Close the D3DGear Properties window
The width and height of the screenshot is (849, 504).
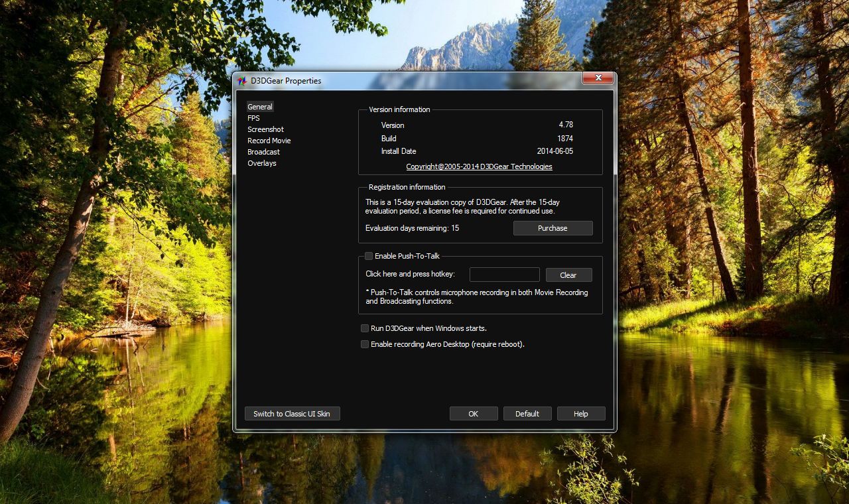click(598, 78)
